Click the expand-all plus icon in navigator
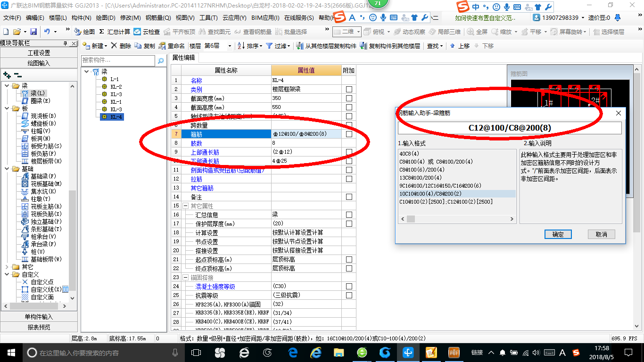The height and width of the screenshot is (362, 644). (7, 74)
